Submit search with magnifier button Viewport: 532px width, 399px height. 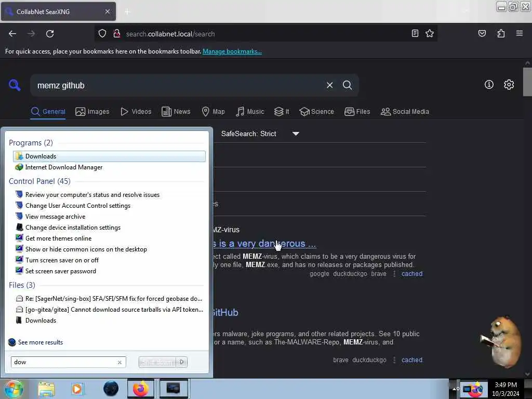pos(347,85)
